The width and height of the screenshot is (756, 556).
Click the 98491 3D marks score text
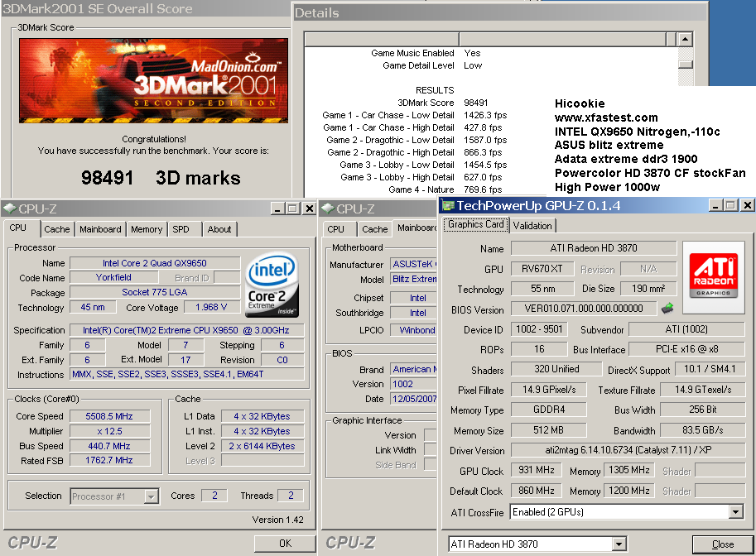(161, 178)
